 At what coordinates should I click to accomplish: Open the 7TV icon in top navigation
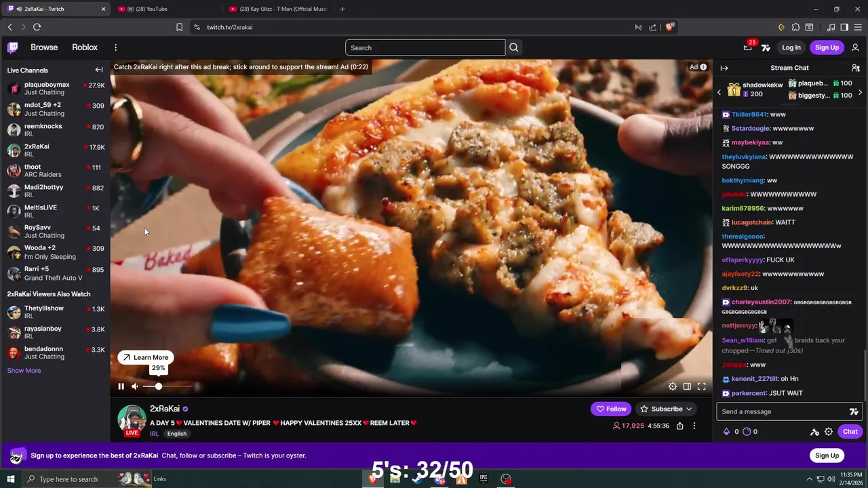(766, 47)
